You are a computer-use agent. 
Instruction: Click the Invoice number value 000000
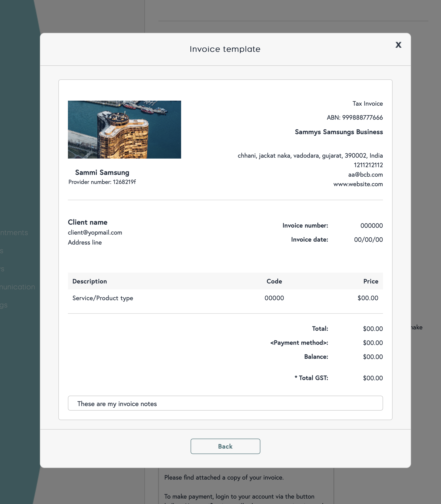pyautogui.click(x=371, y=226)
